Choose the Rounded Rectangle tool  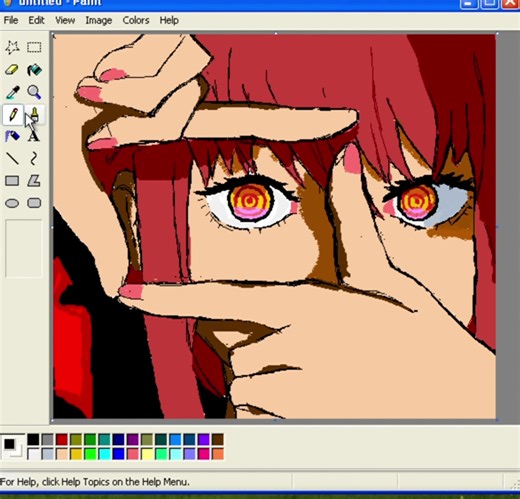tap(34, 203)
